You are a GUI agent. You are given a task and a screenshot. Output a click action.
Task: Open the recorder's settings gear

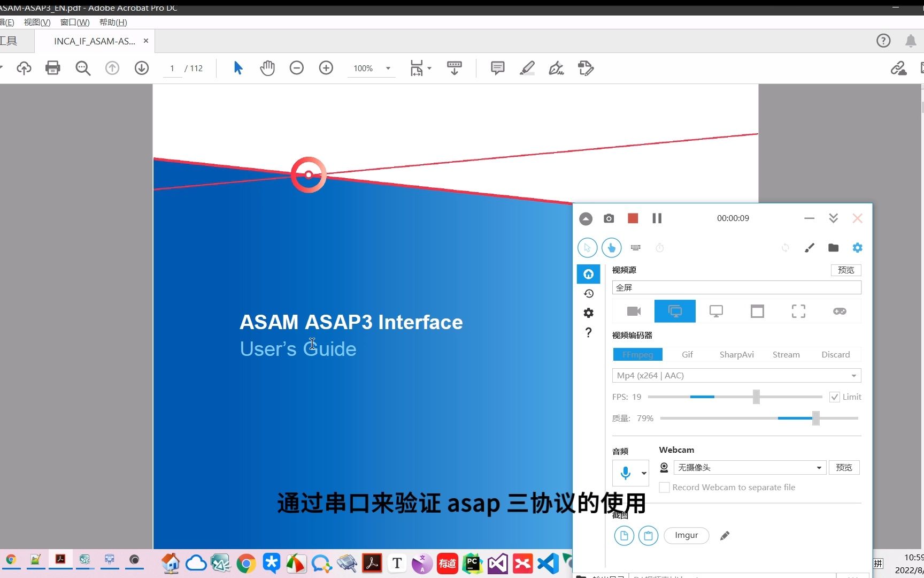pyautogui.click(x=857, y=247)
